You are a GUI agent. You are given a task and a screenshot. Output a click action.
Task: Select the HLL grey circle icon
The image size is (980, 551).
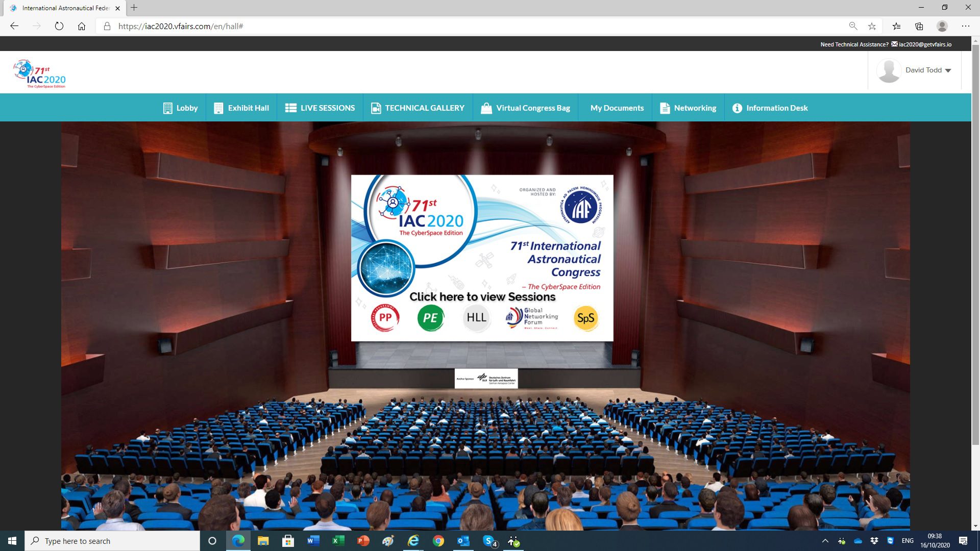476,317
